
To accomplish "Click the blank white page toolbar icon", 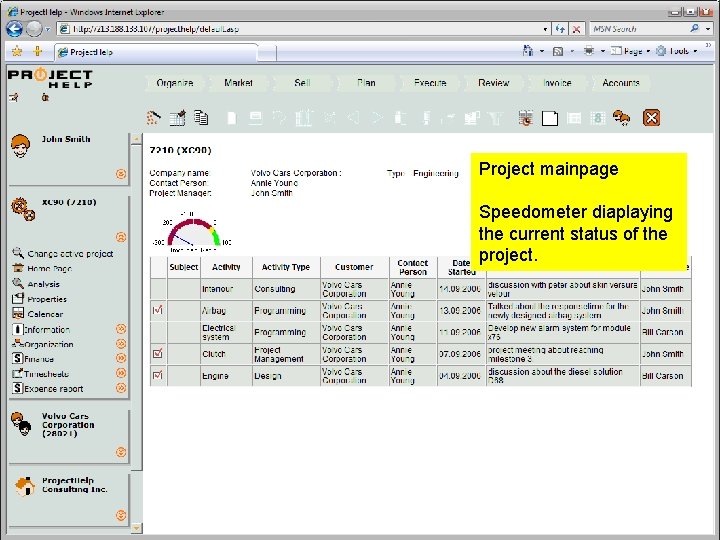I will (550, 118).
